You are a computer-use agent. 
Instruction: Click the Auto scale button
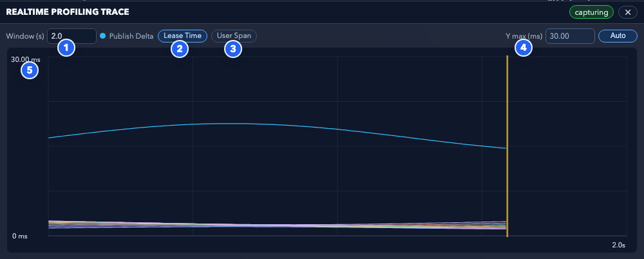click(618, 36)
